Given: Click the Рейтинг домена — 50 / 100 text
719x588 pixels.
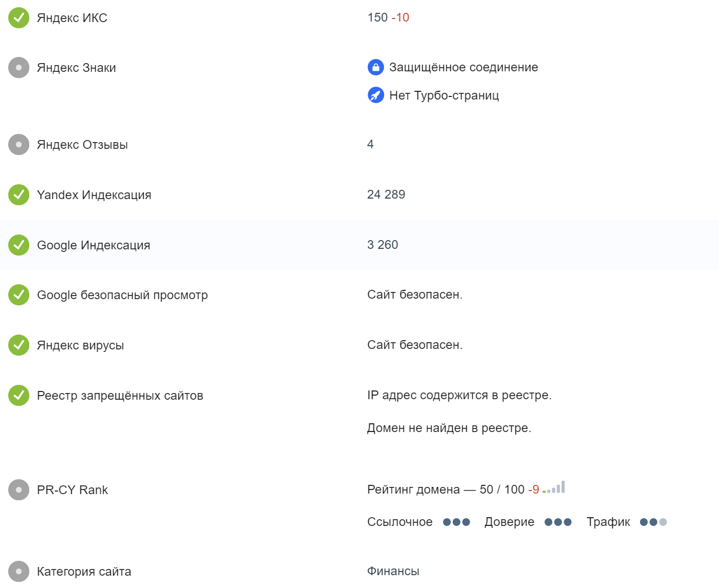Looking at the screenshot, I should (446, 489).
